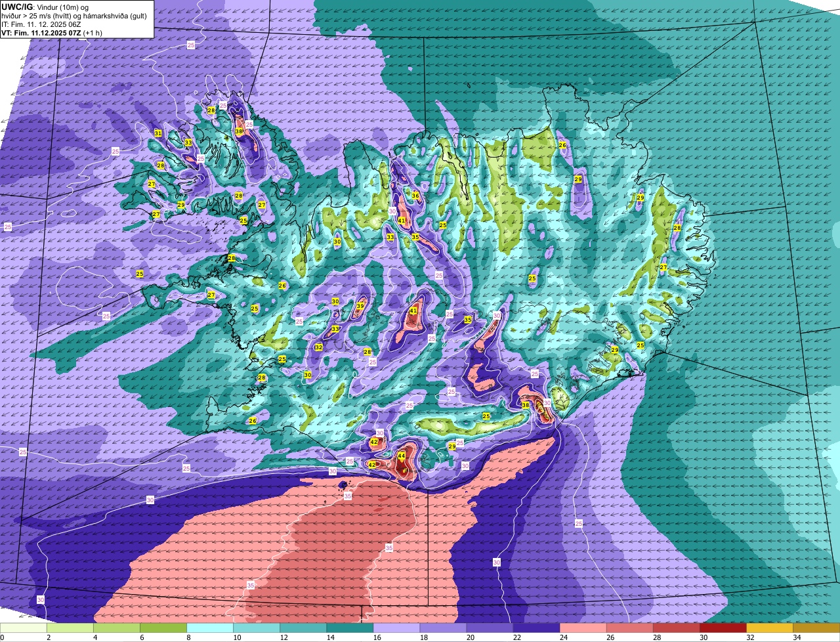Choose the pink swatch between 24 and 26

tap(583, 628)
